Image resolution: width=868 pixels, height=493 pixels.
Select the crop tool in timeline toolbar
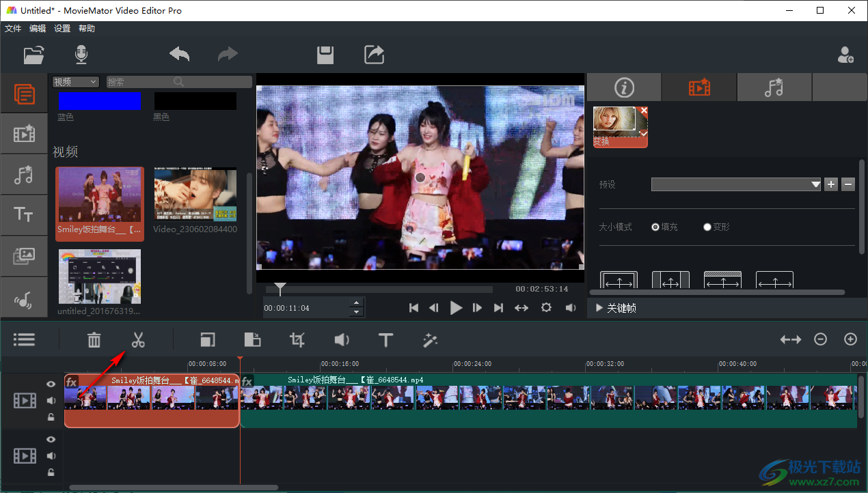(297, 339)
